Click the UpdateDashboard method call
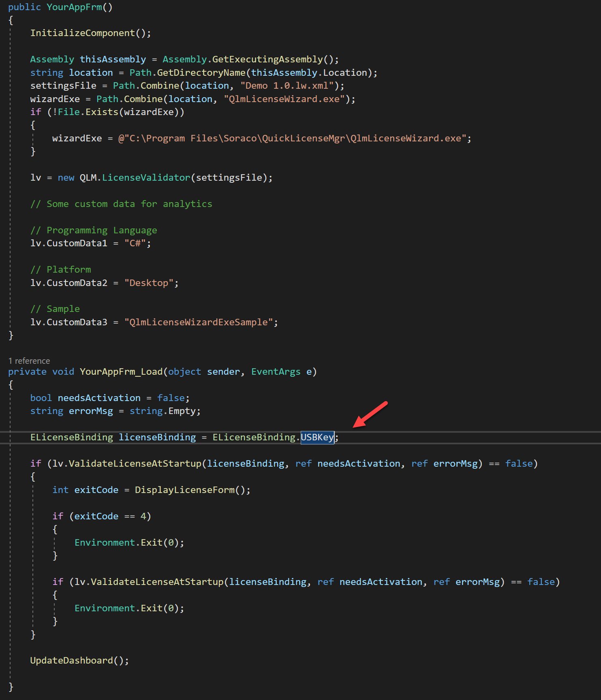The width and height of the screenshot is (601, 700). (x=72, y=660)
